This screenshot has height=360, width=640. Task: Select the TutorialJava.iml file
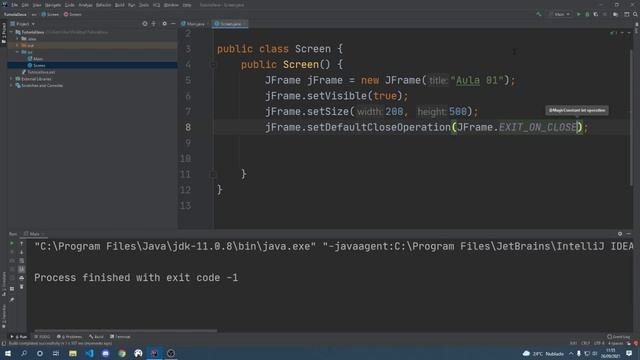click(38, 72)
